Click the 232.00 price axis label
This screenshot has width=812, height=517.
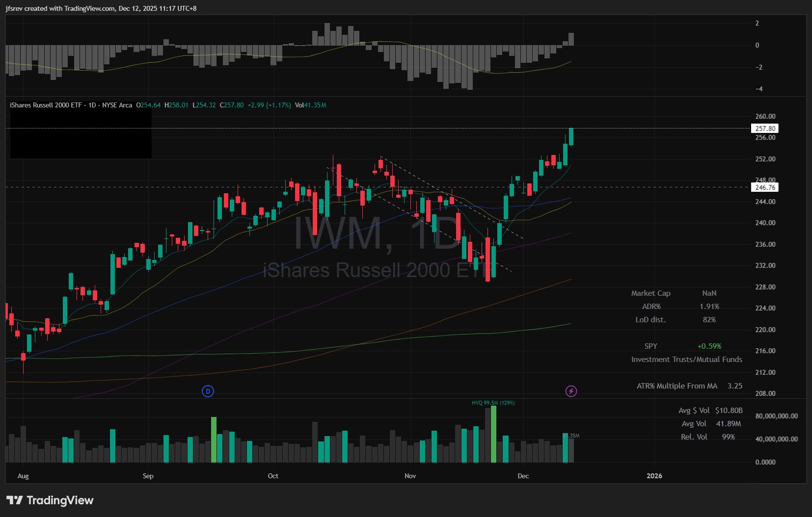coord(765,265)
